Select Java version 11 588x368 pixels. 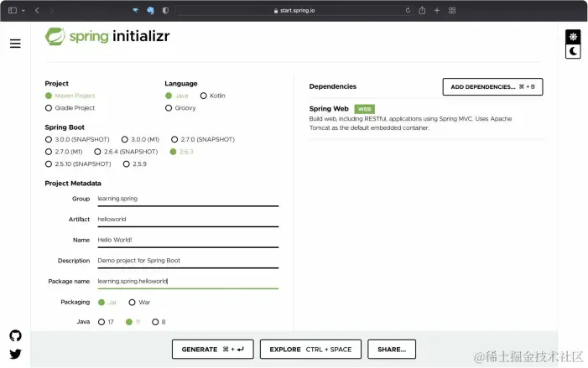point(133,322)
